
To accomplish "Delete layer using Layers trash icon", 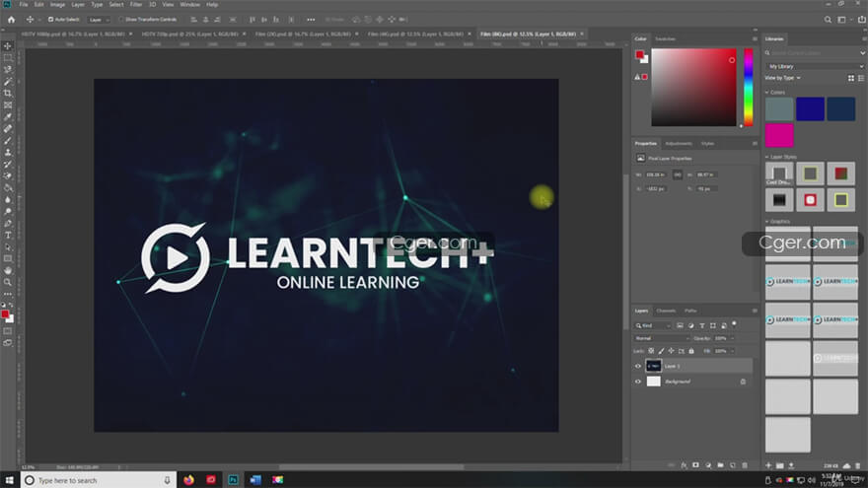I will pos(745,465).
